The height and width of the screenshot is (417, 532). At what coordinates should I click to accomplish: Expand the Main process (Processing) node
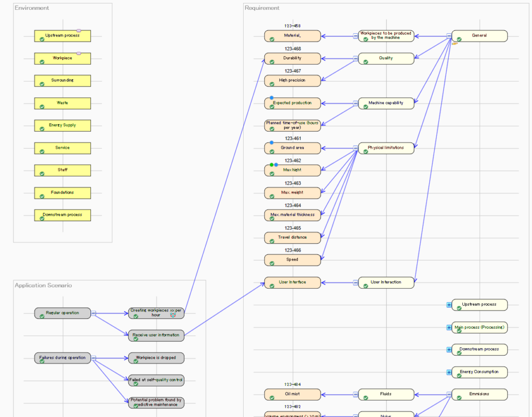point(449,328)
